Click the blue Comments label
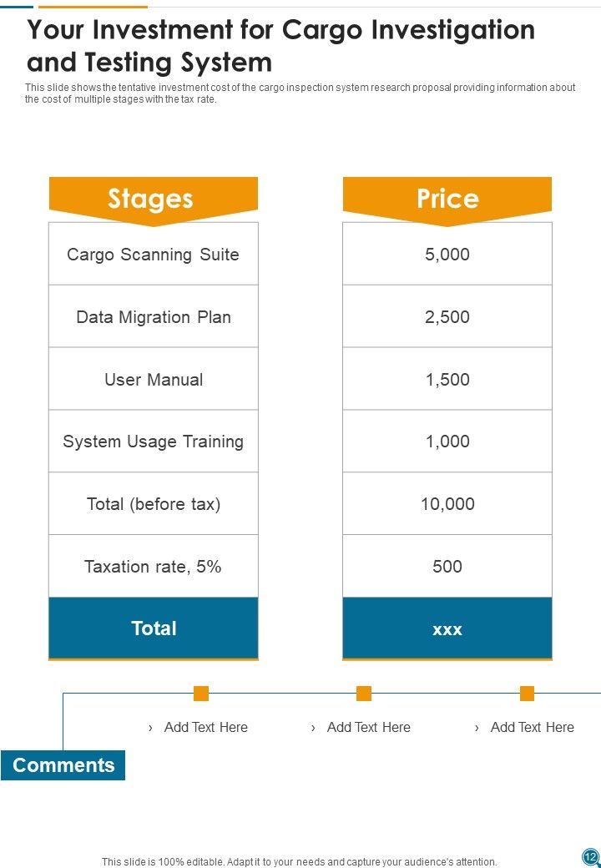The image size is (601, 868). [x=63, y=765]
